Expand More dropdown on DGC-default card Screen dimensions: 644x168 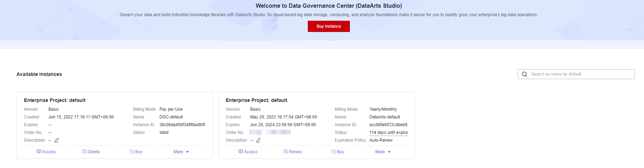pyautogui.click(x=181, y=152)
